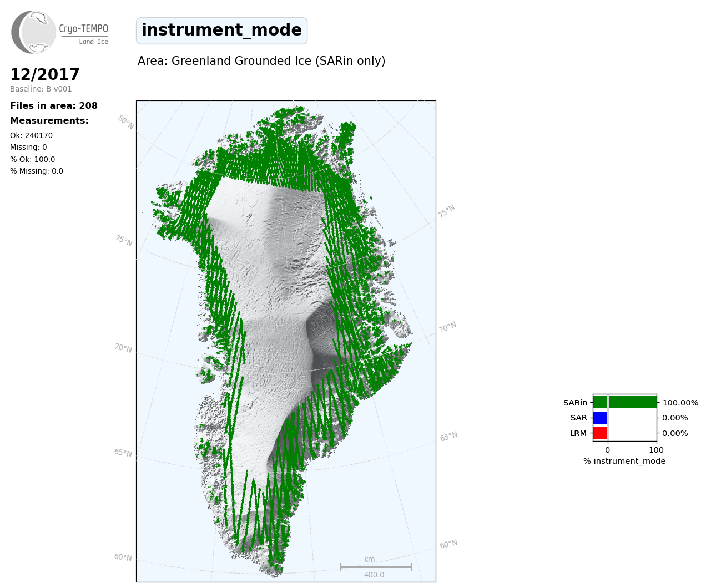The image size is (706, 588).
Task: Click the instrument_mode title box
Action: [x=221, y=31]
